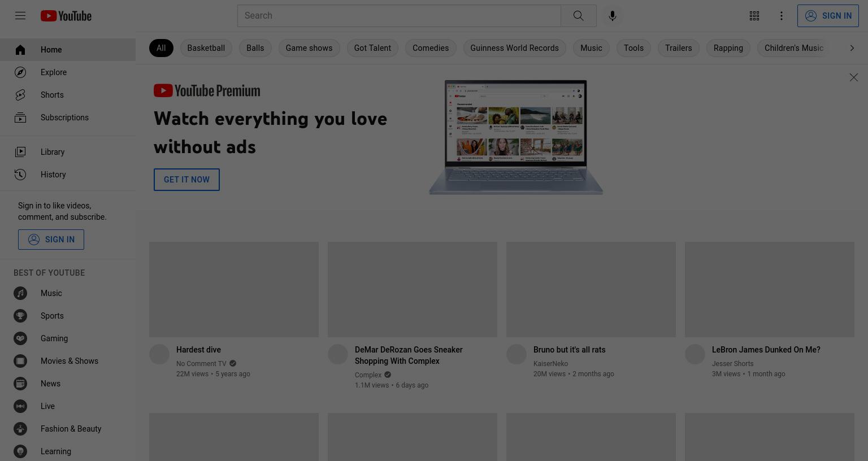Screen dimensions: 868x461
Task: Click the KaiserNeko channel avatar
Action: coord(517,354)
